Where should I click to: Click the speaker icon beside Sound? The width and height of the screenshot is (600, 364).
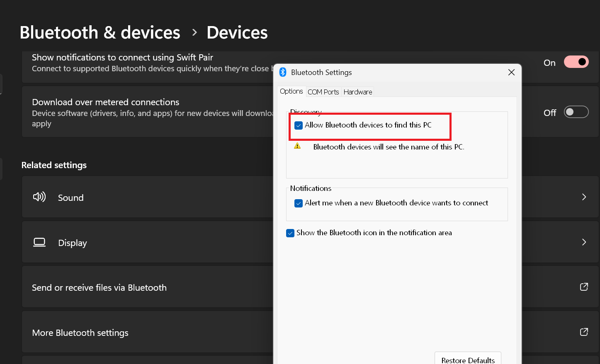point(39,197)
